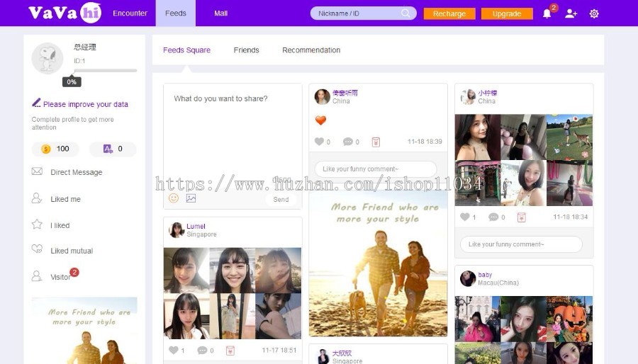
Task: Open the Mall nav tab
Action: tap(221, 13)
